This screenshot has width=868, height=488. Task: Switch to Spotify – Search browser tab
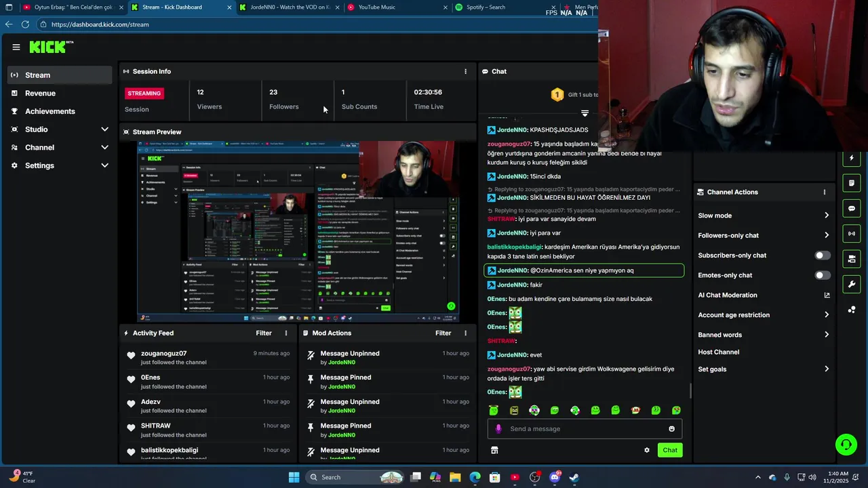point(505,7)
